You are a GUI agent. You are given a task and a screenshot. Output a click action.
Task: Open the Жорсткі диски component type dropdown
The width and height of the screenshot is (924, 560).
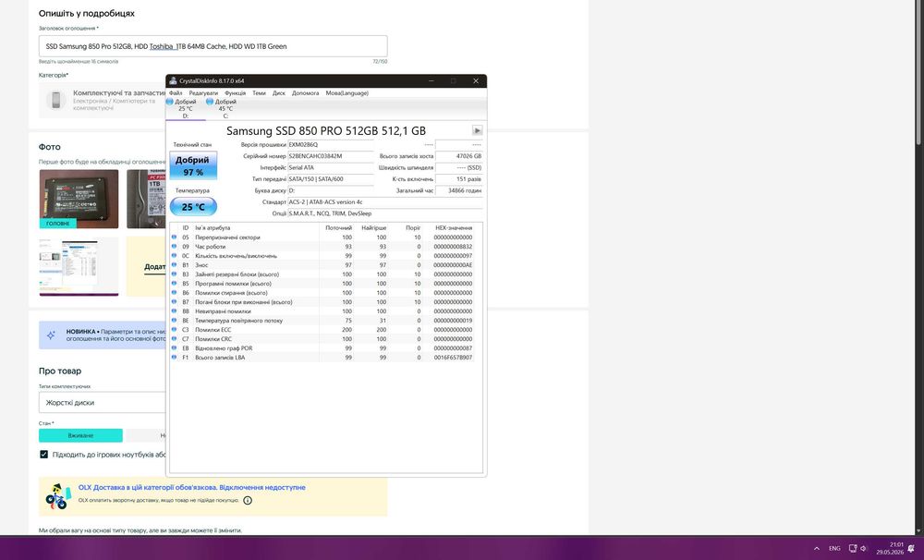[x=103, y=403]
